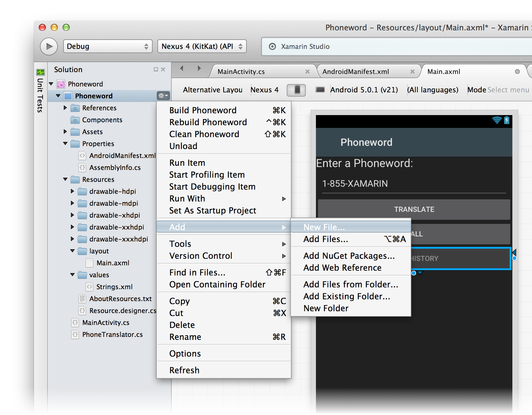Switch to landscape device orientation icon
The image size is (532, 415).
coord(320,90)
